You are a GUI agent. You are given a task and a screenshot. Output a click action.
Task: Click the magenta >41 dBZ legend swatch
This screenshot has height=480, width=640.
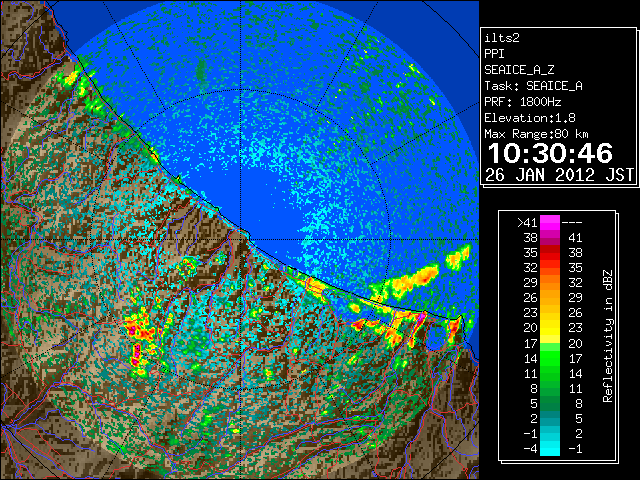click(550, 222)
